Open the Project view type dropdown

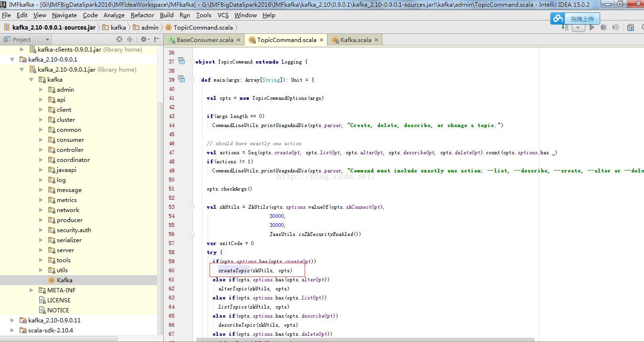point(27,40)
